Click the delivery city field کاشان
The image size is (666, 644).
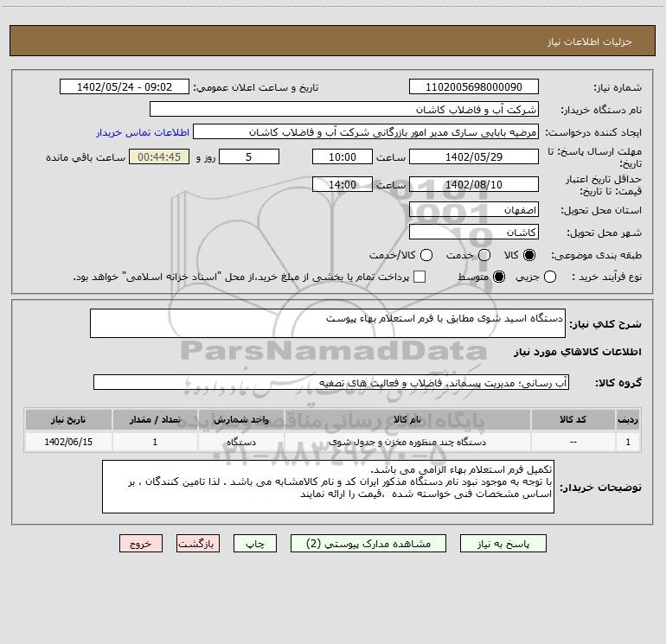(x=474, y=233)
